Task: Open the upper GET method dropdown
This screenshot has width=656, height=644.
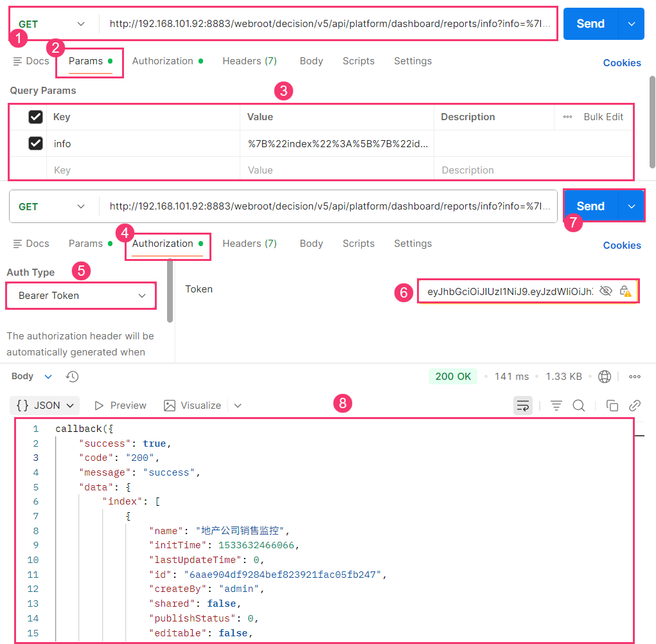Action: [52, 24]
